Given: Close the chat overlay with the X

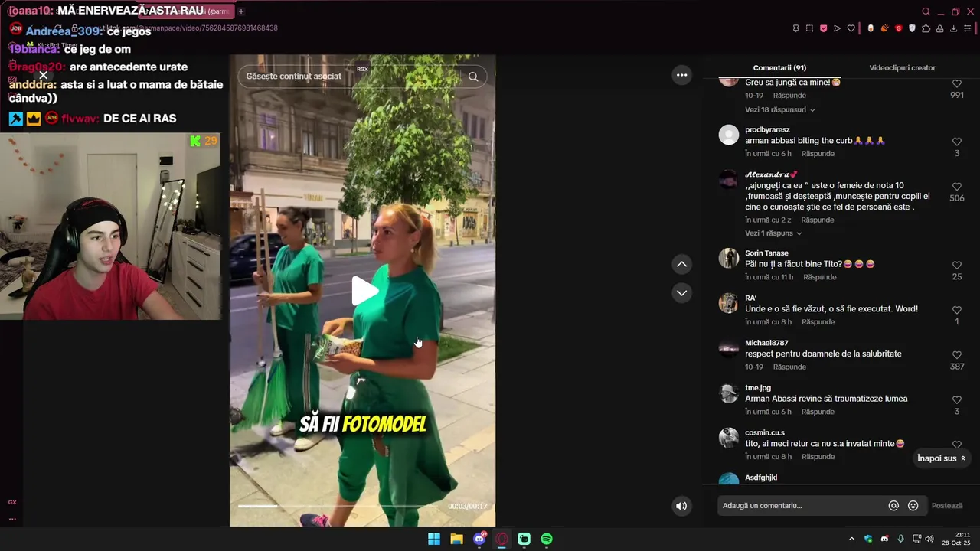Looking at the screenshot, I should (x=44, y=75).
